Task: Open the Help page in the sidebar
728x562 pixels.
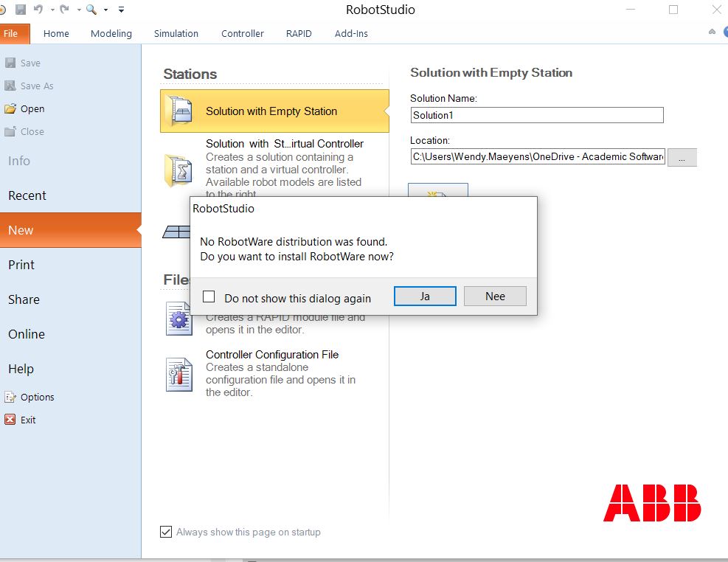Action: click(21, 369)
